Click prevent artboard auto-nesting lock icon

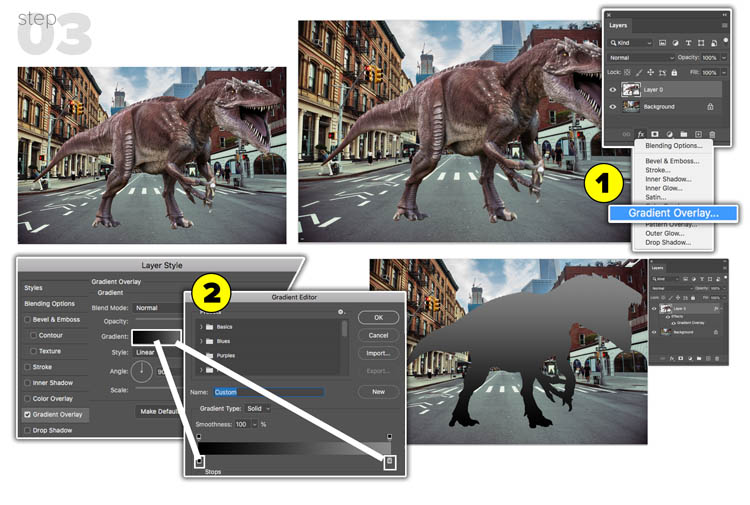click(x=662, y=73)
